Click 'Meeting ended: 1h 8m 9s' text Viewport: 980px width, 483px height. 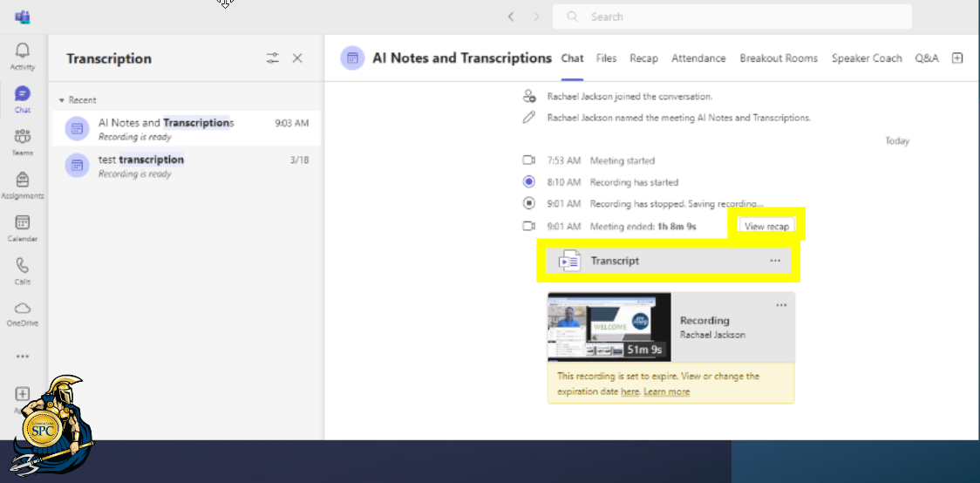pos(643,226)
